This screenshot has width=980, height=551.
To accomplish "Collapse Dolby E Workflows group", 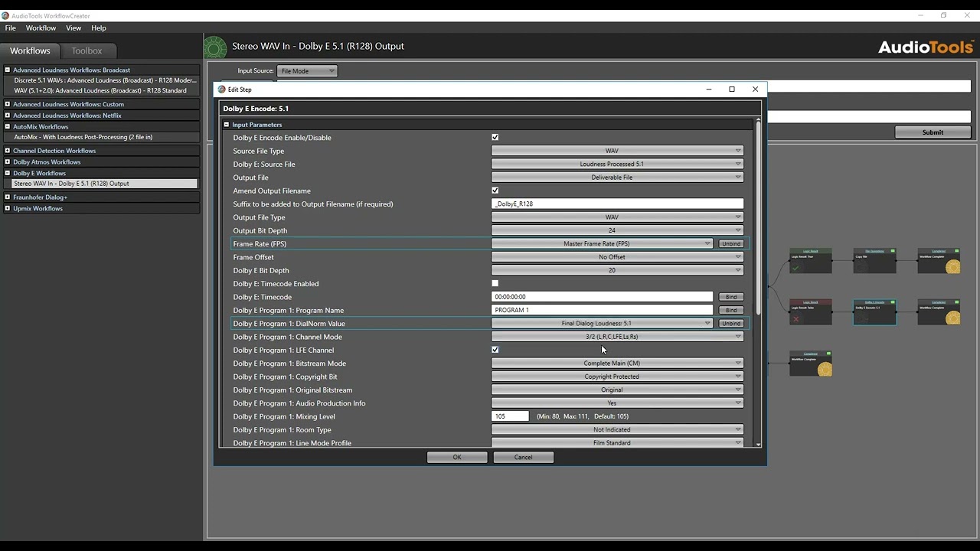I will point(8,174).
